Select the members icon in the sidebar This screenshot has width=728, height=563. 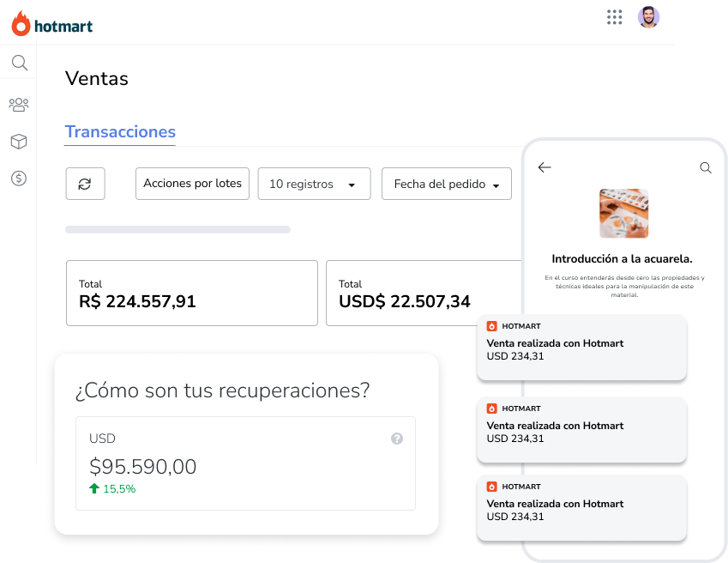point(19,104)
